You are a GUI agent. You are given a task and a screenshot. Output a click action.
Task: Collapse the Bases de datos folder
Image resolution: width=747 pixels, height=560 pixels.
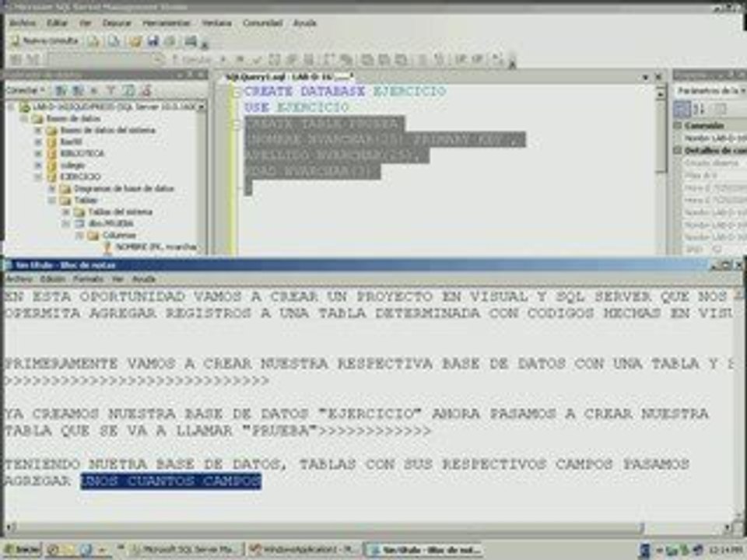click(x=24, y=118)
